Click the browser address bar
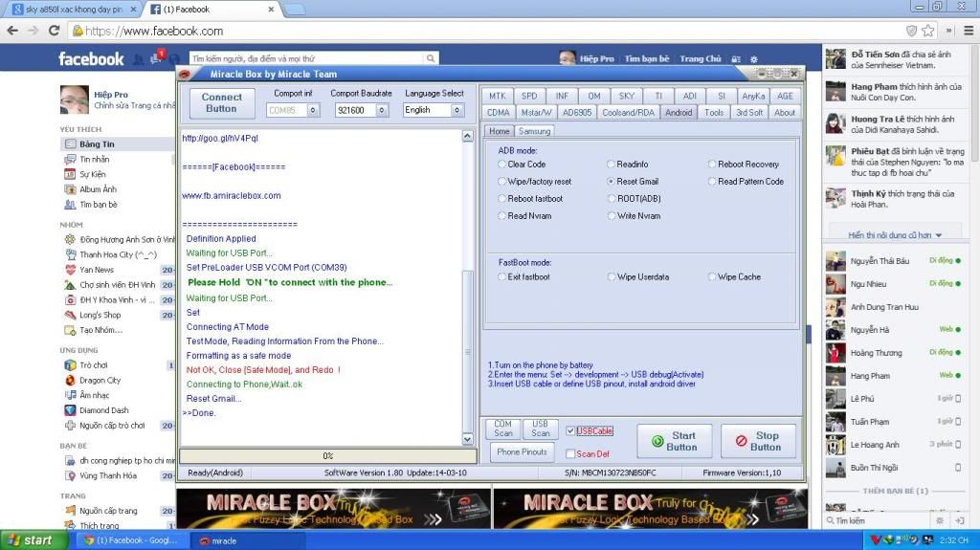Screen dimensions: 980x550 tap(487, 31)
